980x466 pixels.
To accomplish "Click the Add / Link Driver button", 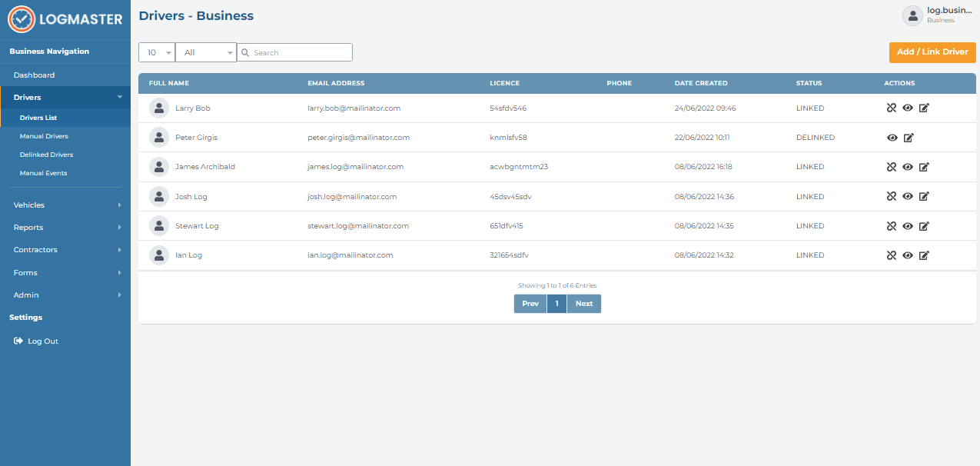I will click(932, 52).
